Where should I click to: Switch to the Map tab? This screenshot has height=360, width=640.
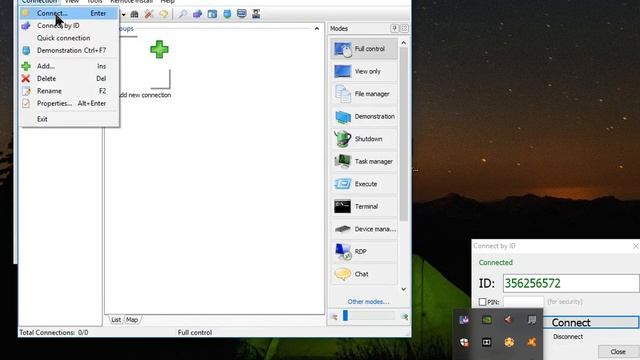coord(131,320)
